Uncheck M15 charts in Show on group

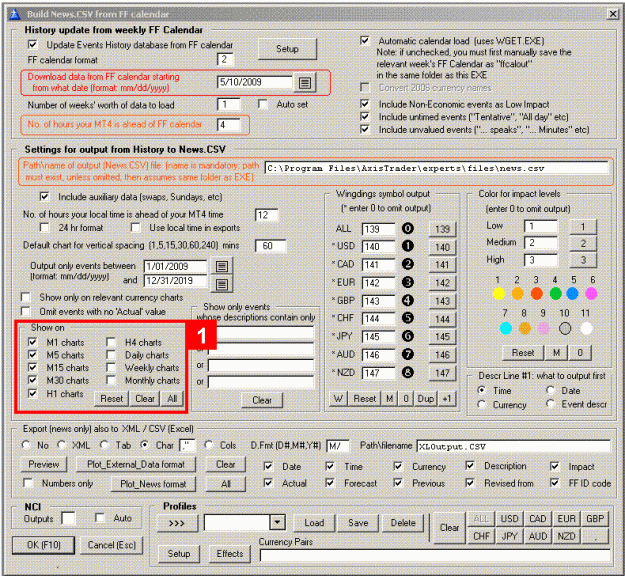(x=33, y=367)
